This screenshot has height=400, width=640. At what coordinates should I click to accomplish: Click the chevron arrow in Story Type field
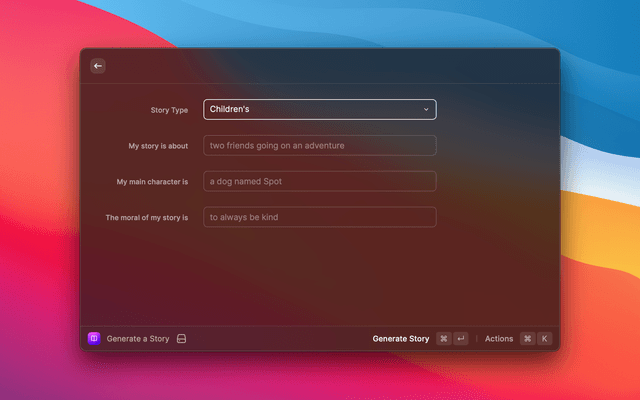pos(426,109)
